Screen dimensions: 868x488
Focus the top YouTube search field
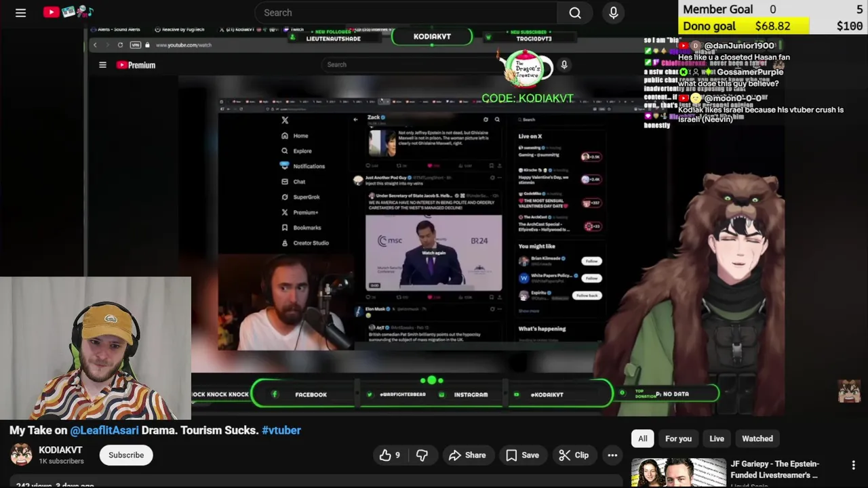point(406,13)
